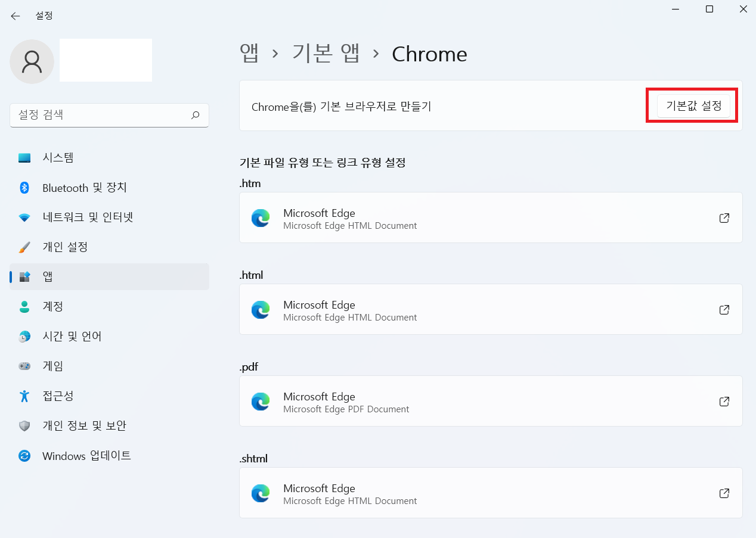Change default app for .html
Viewport: 756px width, 538px height.
[x=491, y=309]
